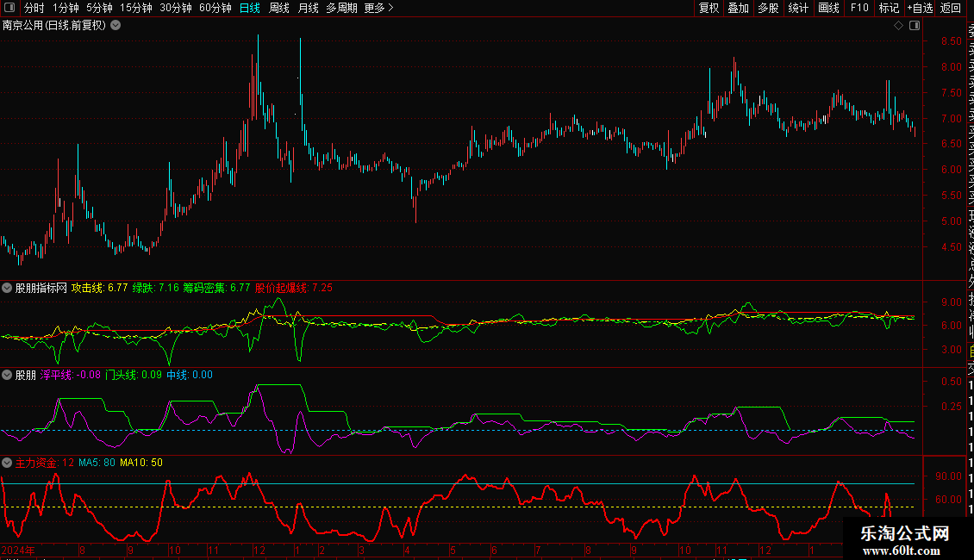Click the 90.00 level on 主力资金 axis

[948, 476]
